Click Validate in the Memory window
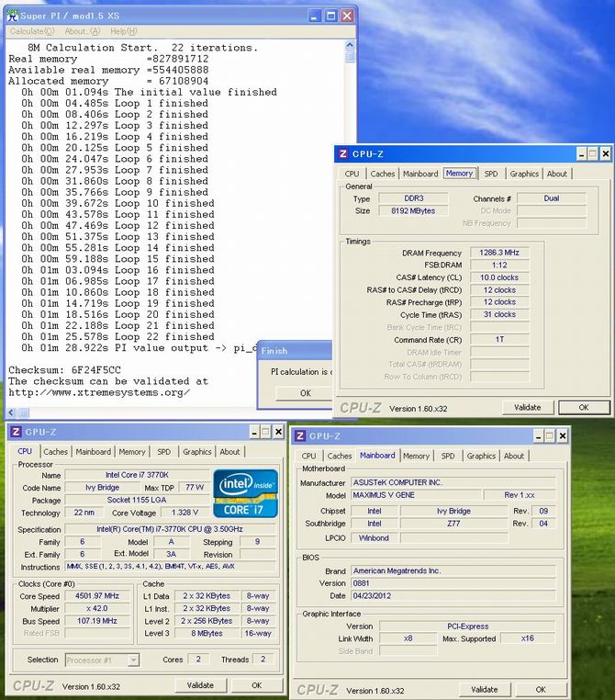Image resolution: width=615 pixels, height=700 pixels. [x=528, y=407]
